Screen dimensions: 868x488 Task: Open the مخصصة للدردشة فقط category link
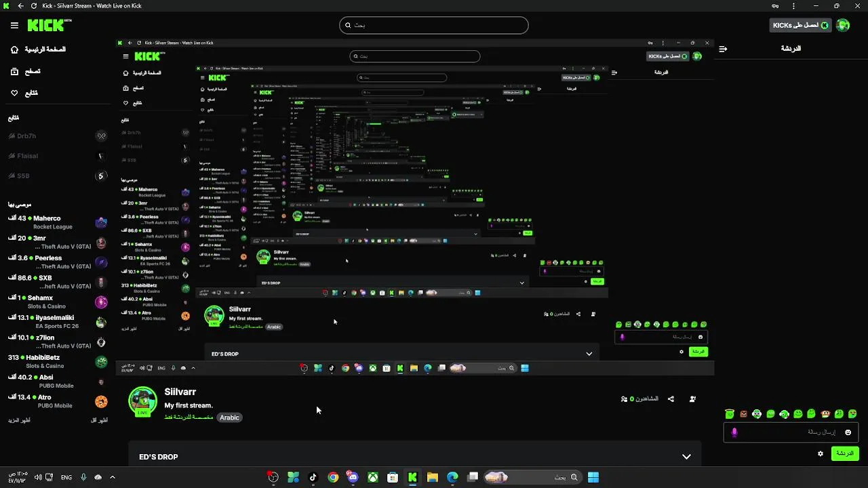pyautogui.click(x=189, y=418)
